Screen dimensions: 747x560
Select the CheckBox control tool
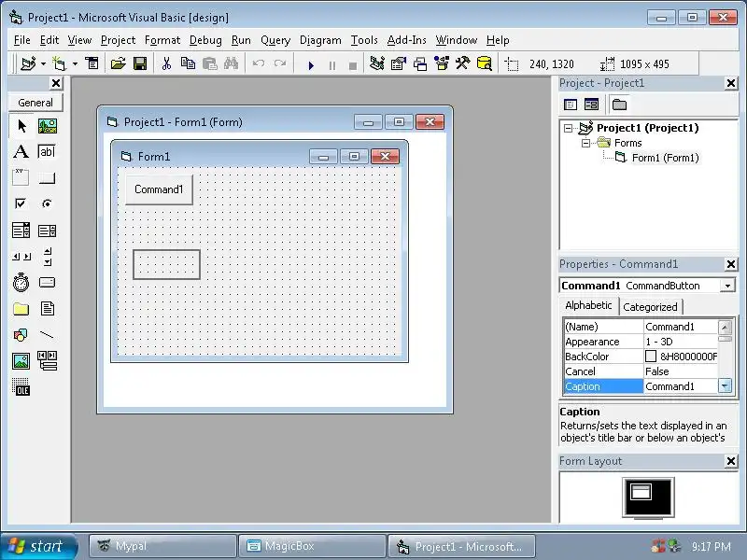21,203
